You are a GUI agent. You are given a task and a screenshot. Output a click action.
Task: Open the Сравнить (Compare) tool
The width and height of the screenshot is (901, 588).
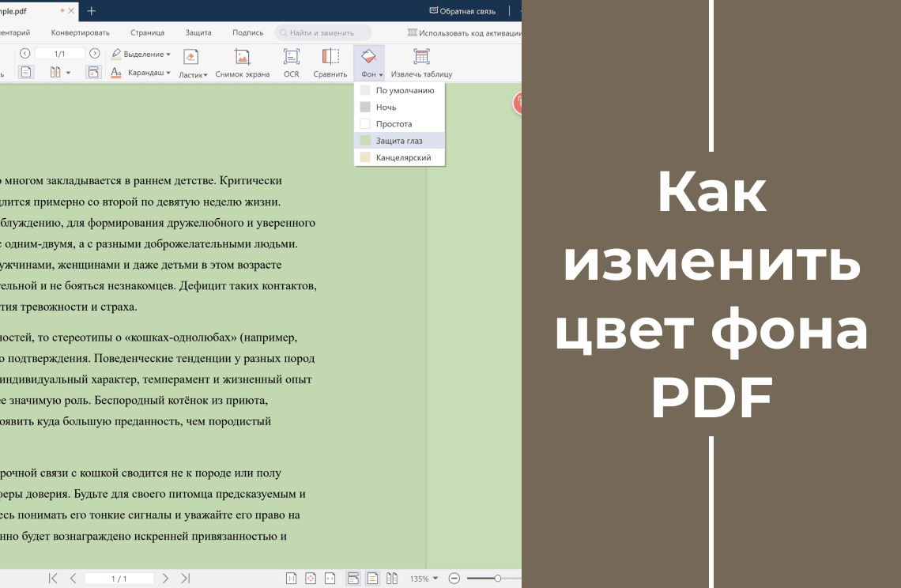click(x=330, y=62)
